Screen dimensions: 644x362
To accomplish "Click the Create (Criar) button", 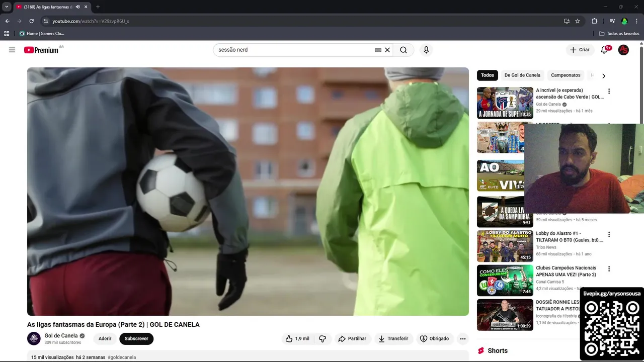I will click(580, 50).
